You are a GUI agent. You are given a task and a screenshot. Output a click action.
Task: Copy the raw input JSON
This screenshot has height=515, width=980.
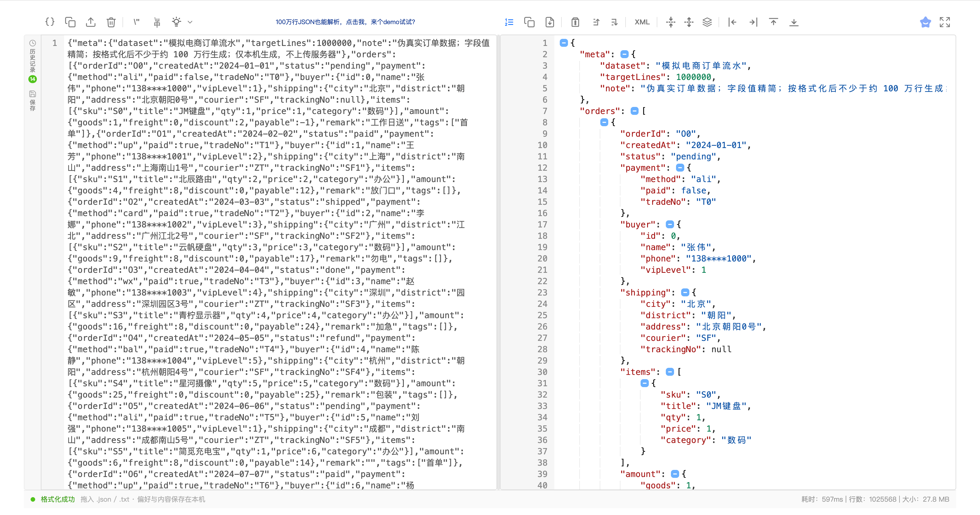tap(70, 22)
